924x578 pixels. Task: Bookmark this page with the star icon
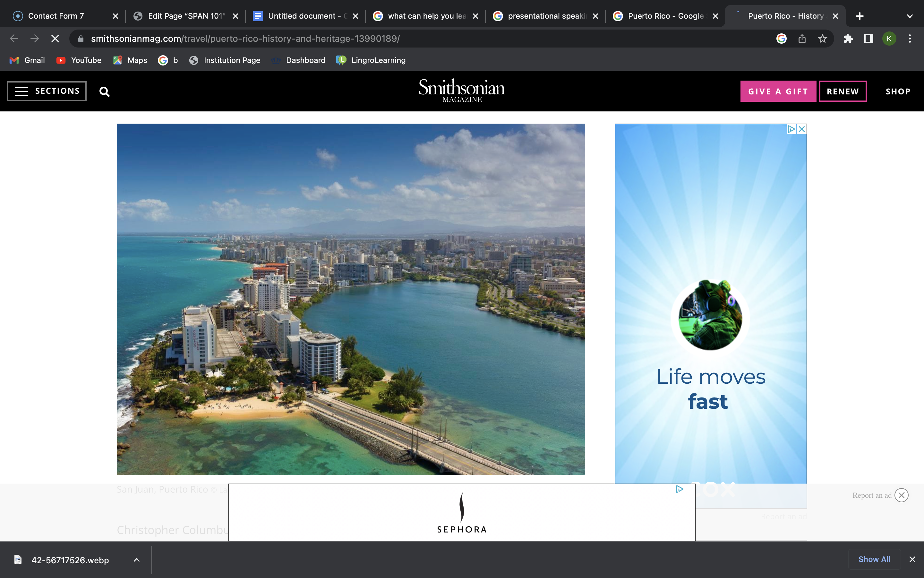pyautogui.click(x=822, y=39)
